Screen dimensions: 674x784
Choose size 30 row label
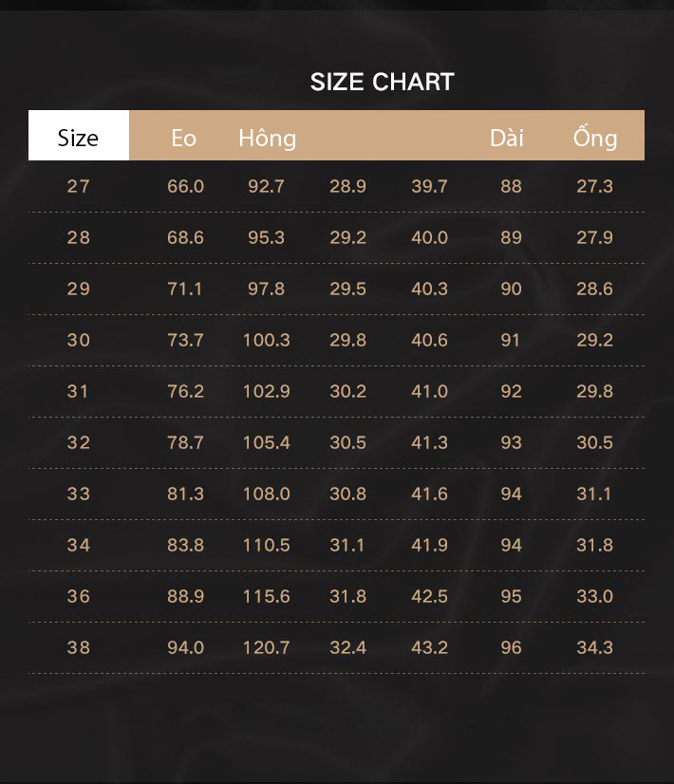(x=79, y=341)
